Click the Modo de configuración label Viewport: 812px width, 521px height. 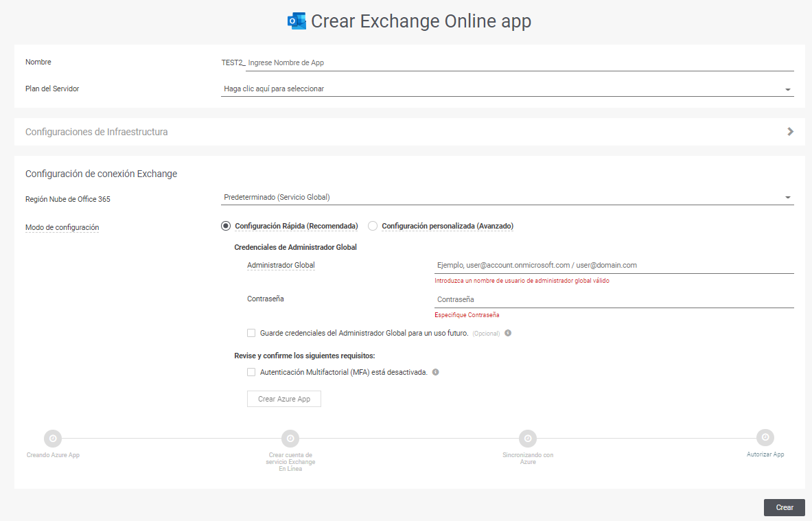(62, 227)
